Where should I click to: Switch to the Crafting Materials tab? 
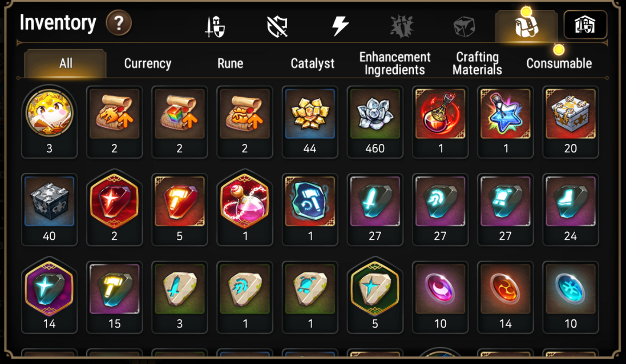(477, 64)
